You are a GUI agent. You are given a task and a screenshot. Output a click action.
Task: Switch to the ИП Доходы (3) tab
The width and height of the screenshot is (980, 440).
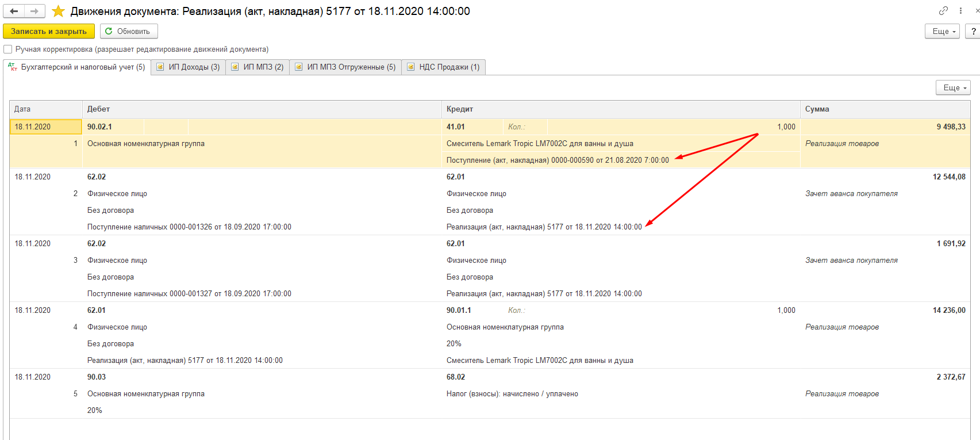pyautogui.click(x=189, y=67)
